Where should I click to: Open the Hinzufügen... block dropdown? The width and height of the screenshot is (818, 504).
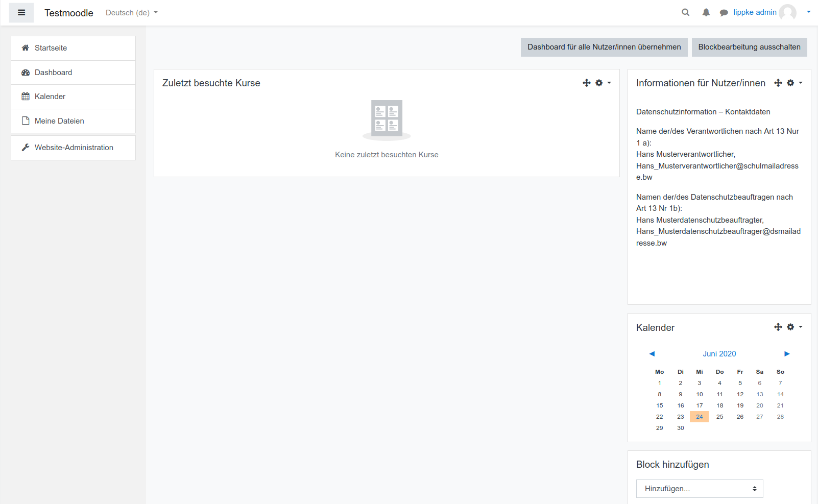click(699, 489)
